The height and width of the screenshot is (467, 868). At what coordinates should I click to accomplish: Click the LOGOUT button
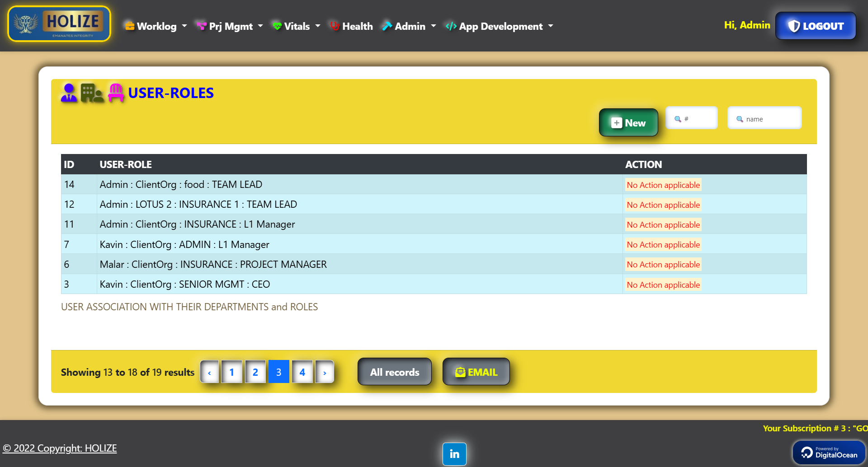tap(816, 26)
